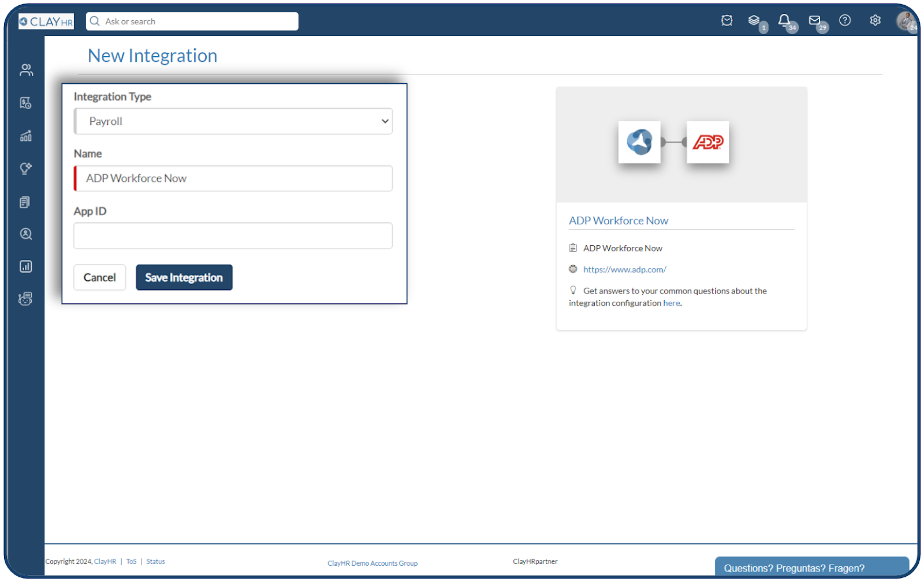Open the ToS footer link
This screenshot has width=924, height=582.
click(132, 562)
